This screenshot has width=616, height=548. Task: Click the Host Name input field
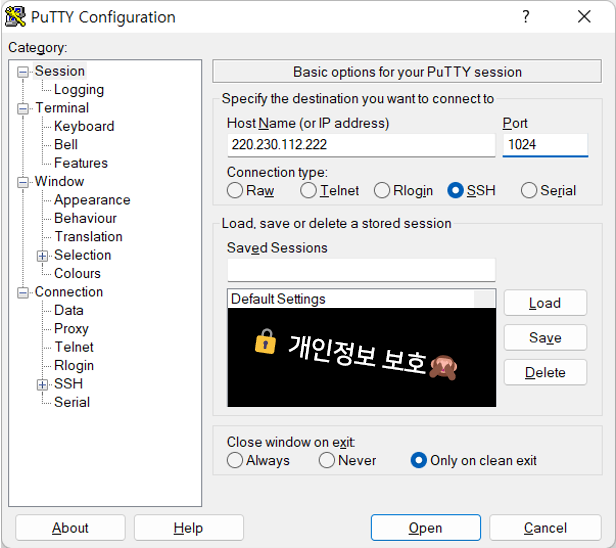361,145
